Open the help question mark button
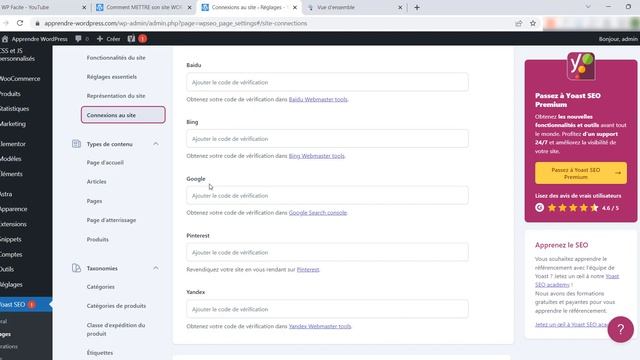 tap(620, 329)
